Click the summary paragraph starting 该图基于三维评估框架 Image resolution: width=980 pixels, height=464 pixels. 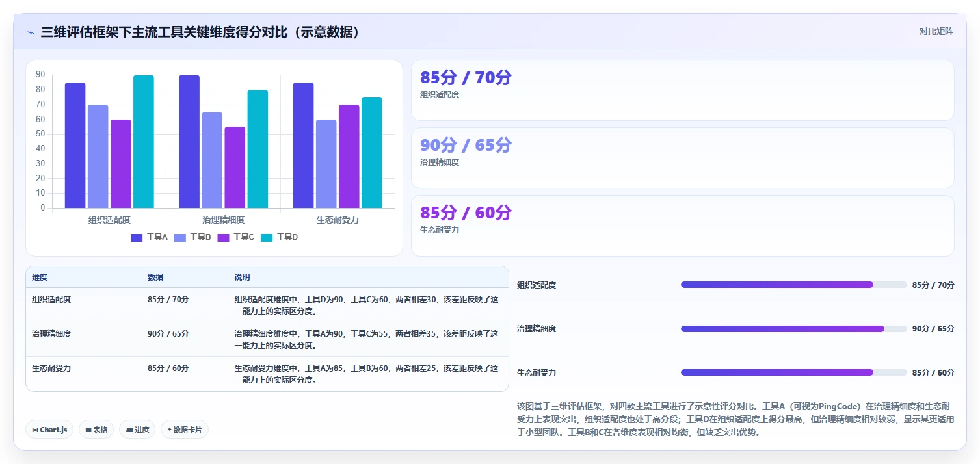tap(735, 419)
